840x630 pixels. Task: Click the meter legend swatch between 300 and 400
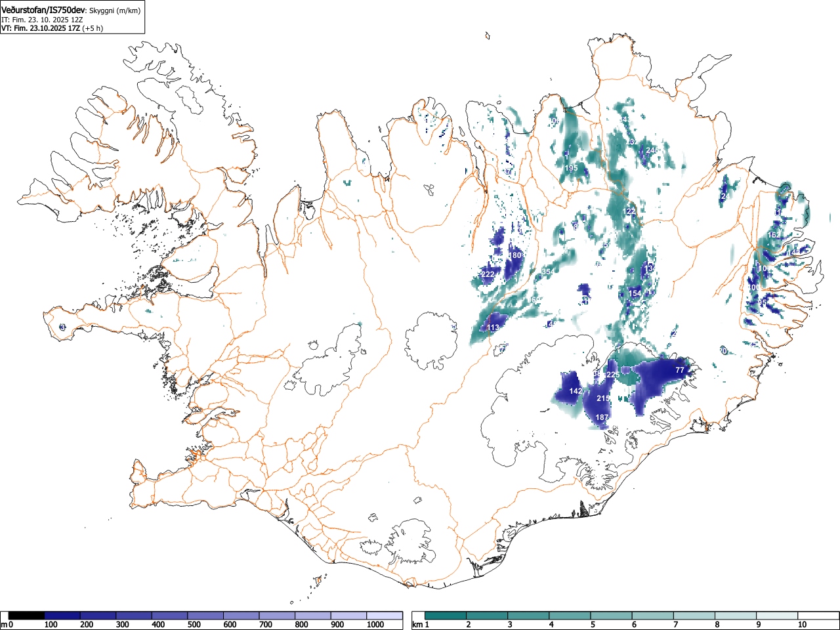[x=134, y=616]
